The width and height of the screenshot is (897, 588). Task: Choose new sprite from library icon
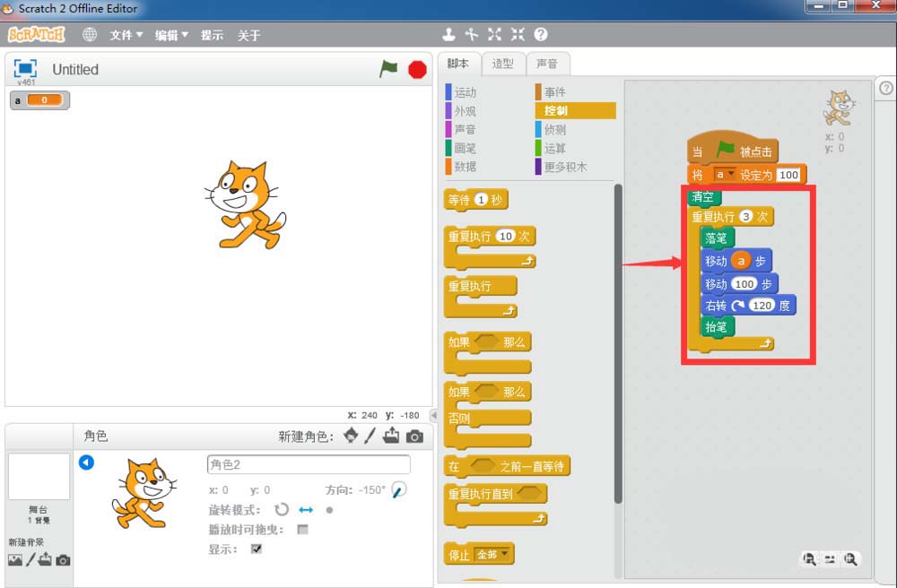[x=351, y=436]
